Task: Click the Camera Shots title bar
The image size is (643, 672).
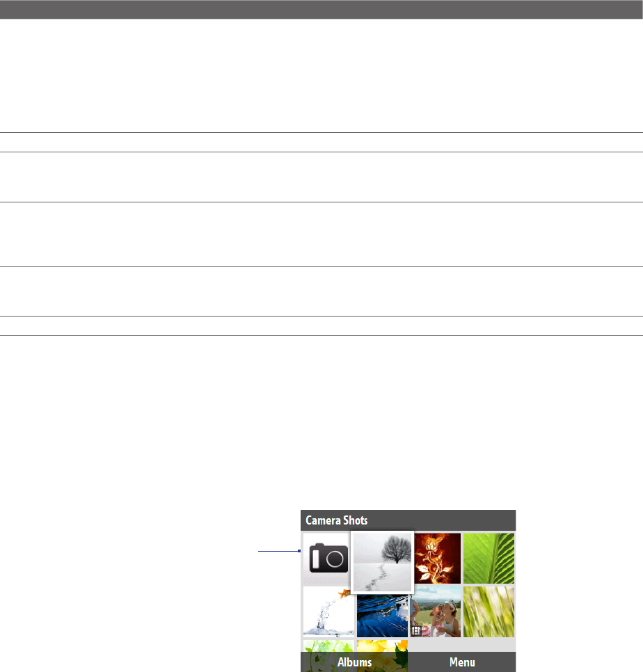Action: 408,520
